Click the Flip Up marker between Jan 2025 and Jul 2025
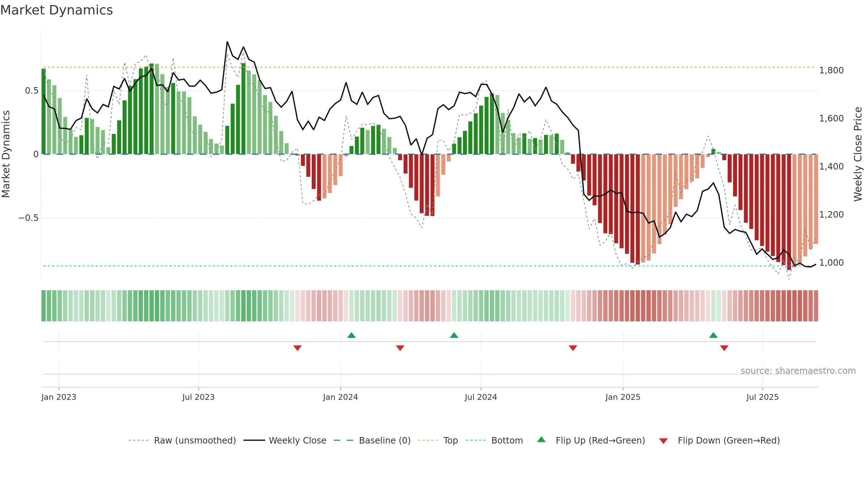 [713, 335]
